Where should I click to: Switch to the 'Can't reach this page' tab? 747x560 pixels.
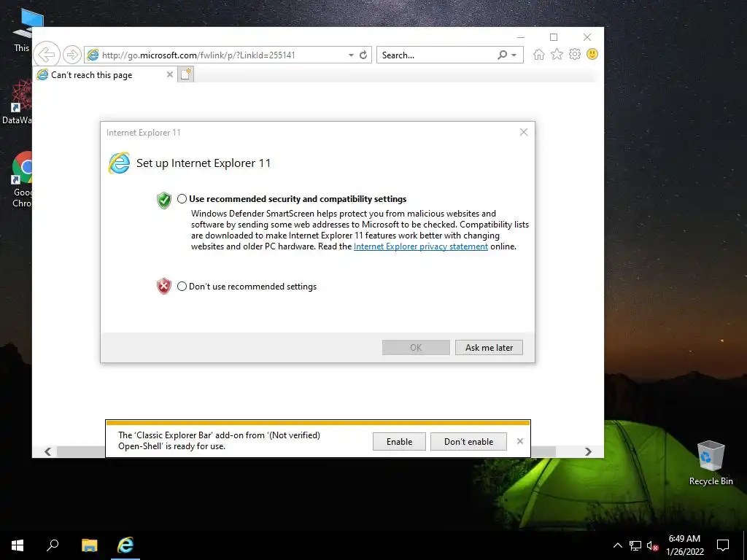click(104, 75)
